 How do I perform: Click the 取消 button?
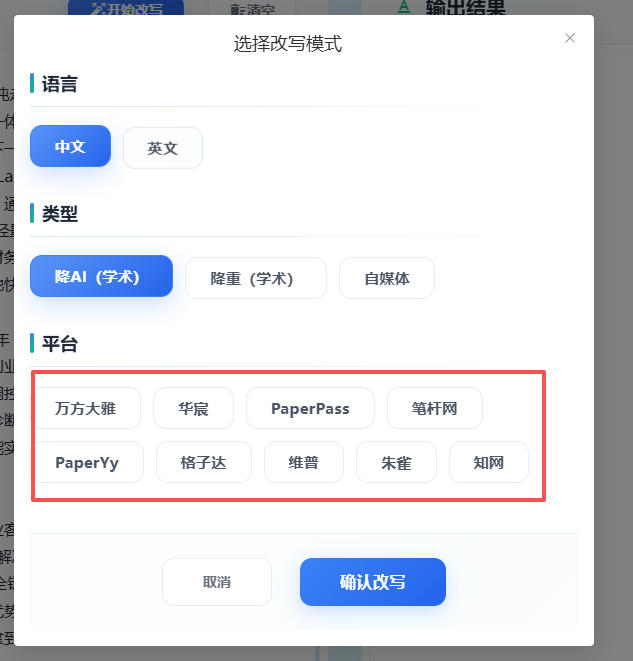[217, 582]
